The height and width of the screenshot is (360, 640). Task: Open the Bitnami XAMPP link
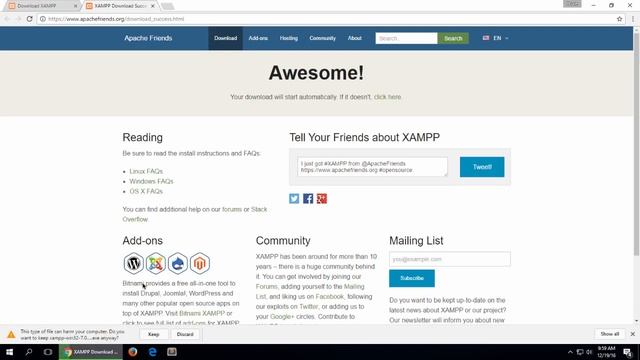coord(202,313)
